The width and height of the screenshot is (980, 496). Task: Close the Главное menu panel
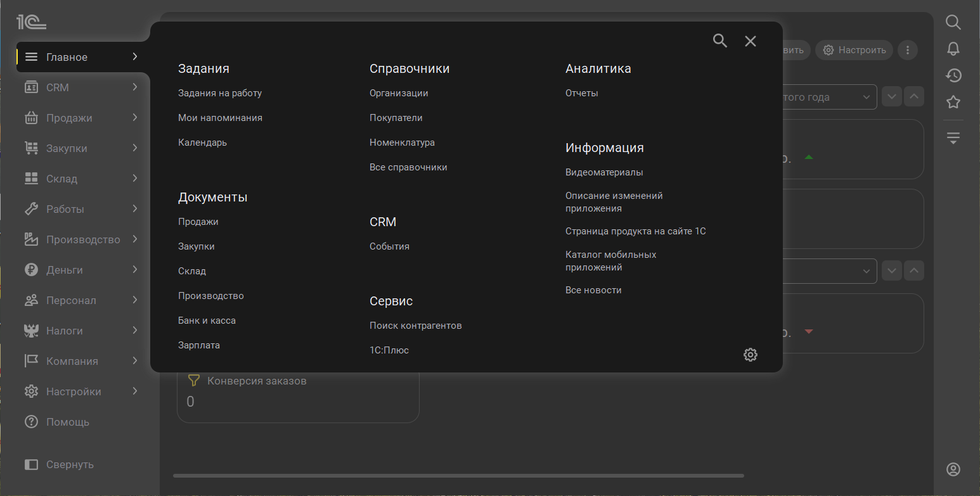(x=751, y=41)
